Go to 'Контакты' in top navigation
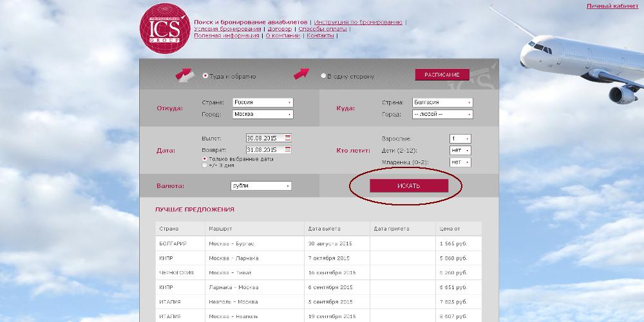Screen dimensions: 644x322 pos(320,35)
